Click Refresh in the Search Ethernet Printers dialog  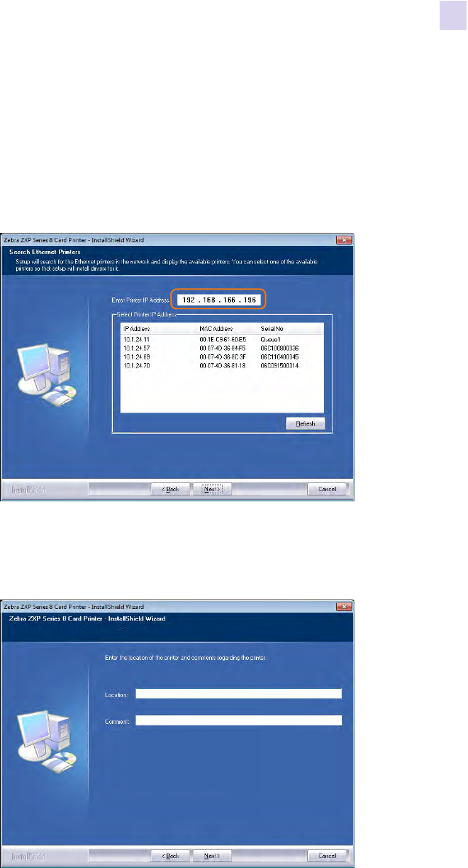tap(305, 423)
